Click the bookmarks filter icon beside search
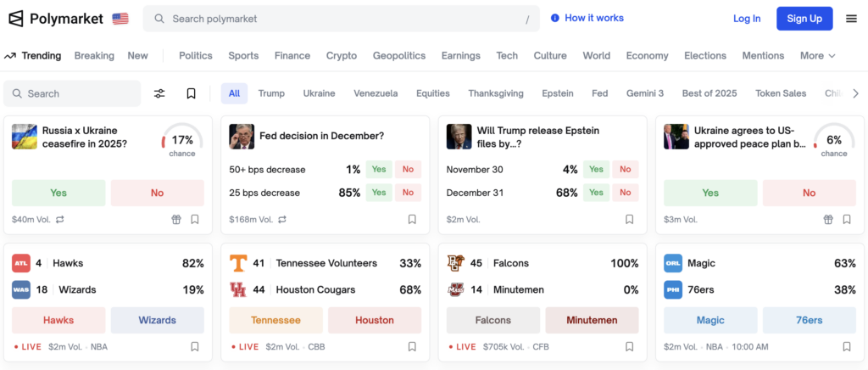This screenshot has height=370, width=868. [x=192, y=93]
